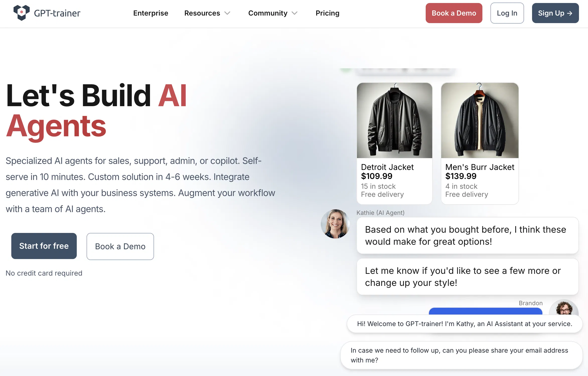Click the arrow on Sign Up button
The width and height of the screenshot is (588, 376).
[x=570, y=13]
